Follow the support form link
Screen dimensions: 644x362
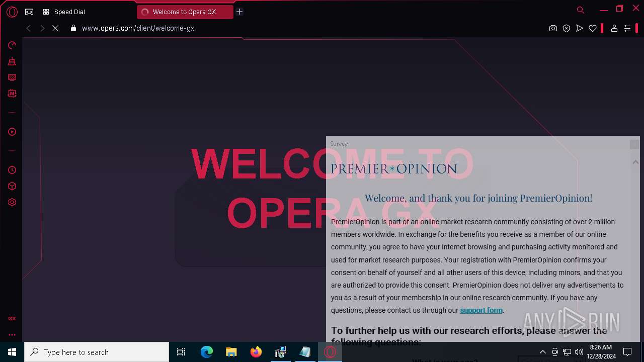point(481,310)
